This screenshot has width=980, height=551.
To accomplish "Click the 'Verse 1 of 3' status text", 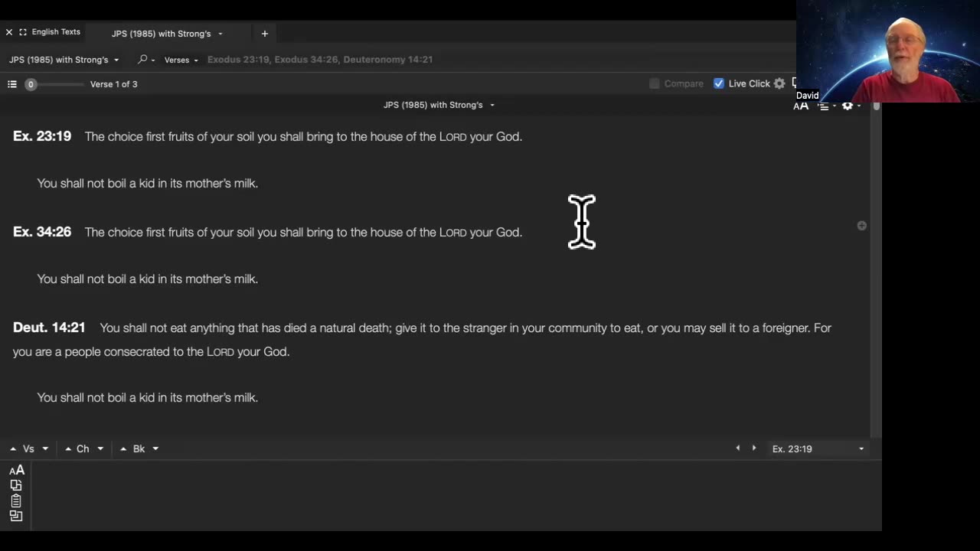I will (114, 84).
